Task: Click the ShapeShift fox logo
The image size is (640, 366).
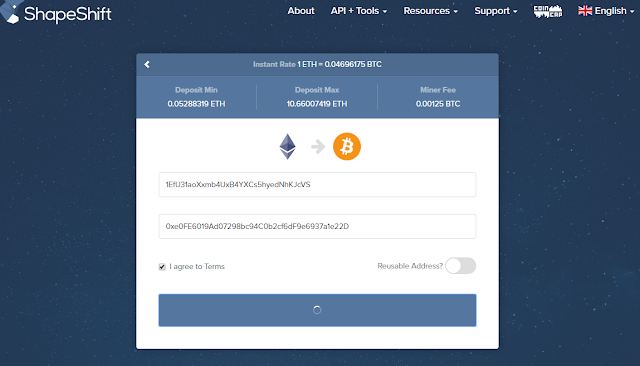Action: click(x=10, y=12)
